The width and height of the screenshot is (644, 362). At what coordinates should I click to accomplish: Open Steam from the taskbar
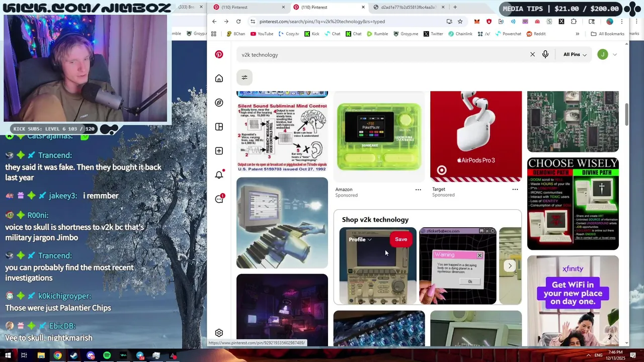[74, 355]
